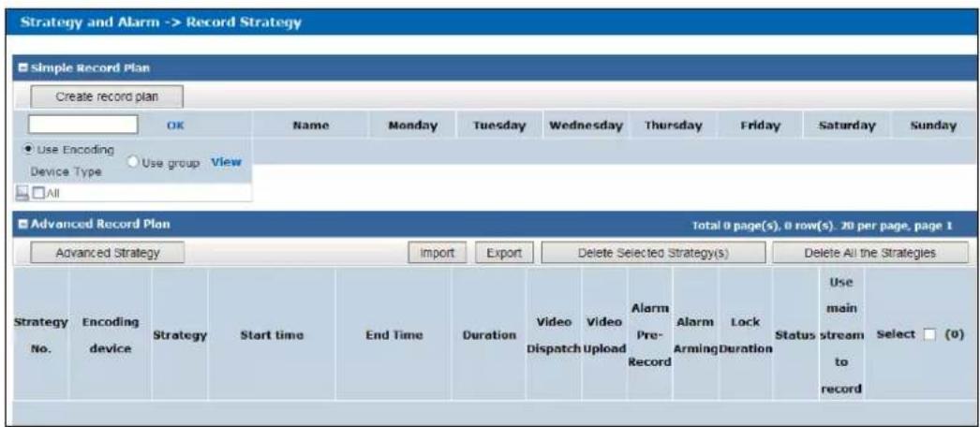Click the Strategy and Alarm breadcrumb title
Viewport: 980px width, 427px height.
click(x=160, y=23)
